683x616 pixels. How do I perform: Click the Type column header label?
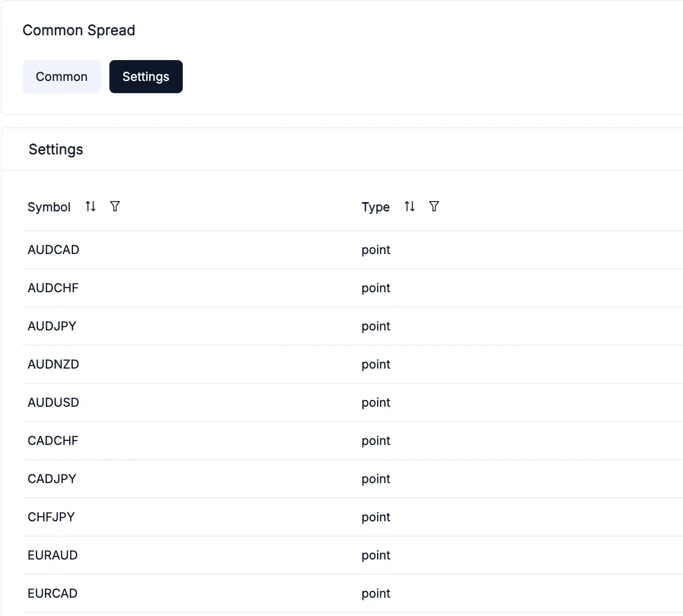pyautogui.click(x=376, y=207)
